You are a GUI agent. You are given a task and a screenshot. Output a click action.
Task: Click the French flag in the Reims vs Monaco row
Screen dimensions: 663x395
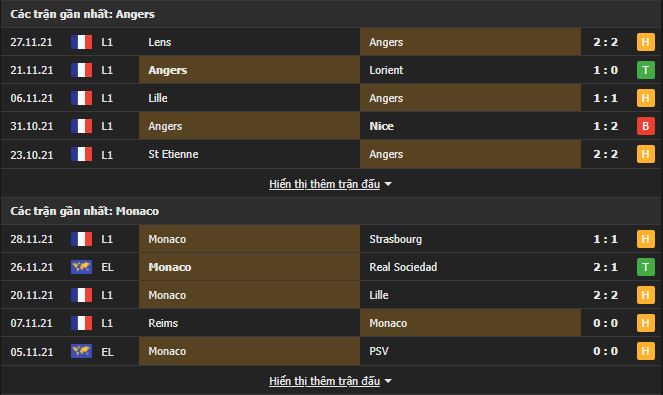click(82, 323)
